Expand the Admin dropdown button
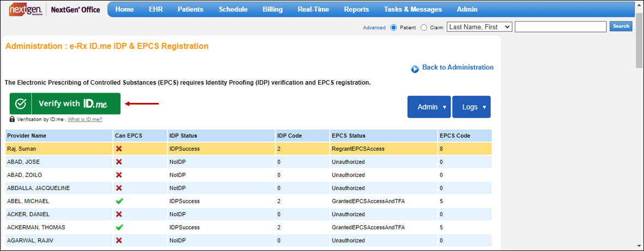 pyautogui.click(x=429, y=107)
